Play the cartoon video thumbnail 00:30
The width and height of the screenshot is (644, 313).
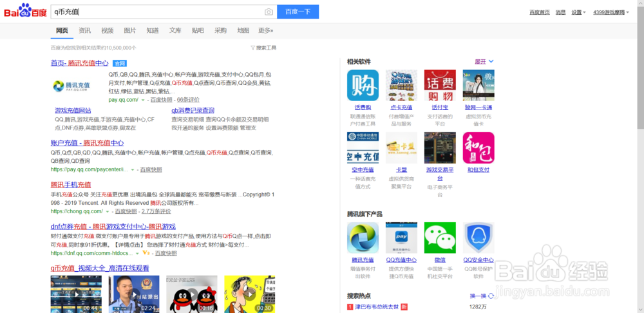pos(250,294)
